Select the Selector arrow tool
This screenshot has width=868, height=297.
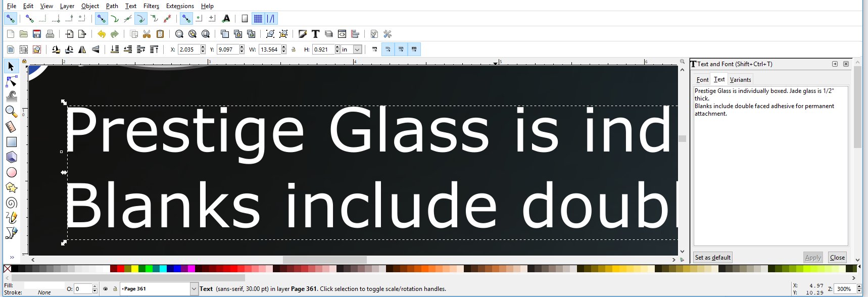tap(11, 66)
